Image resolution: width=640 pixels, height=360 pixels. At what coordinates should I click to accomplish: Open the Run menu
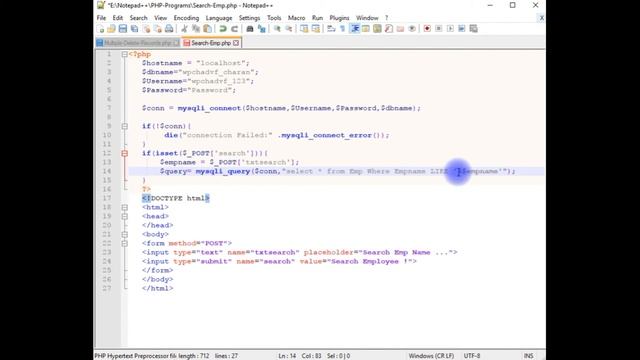point(317,18)
